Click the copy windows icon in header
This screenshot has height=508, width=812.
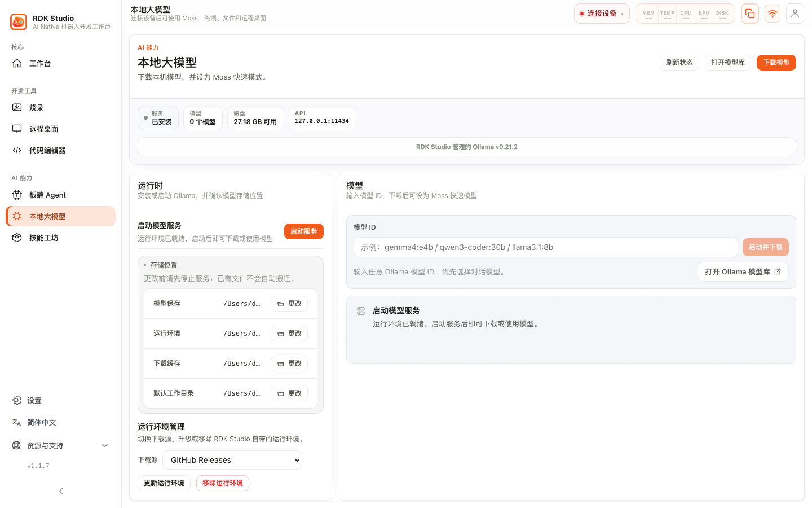[750, 14]
